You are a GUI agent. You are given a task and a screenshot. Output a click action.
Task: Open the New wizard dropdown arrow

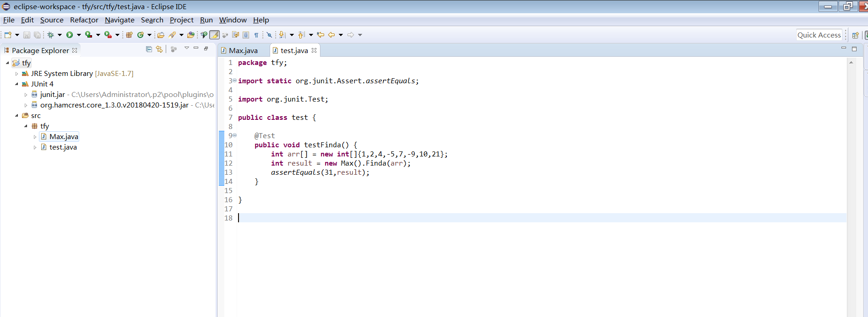pos(17,35)
